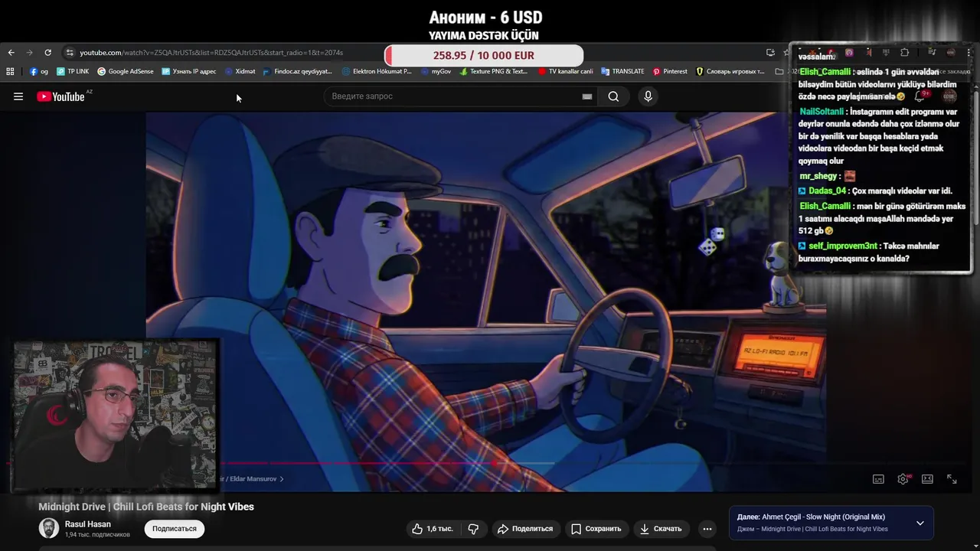Viewport: 980px width, 551px height.
Task: Open the YouTube hamburger guide menu
Action: 18,96
